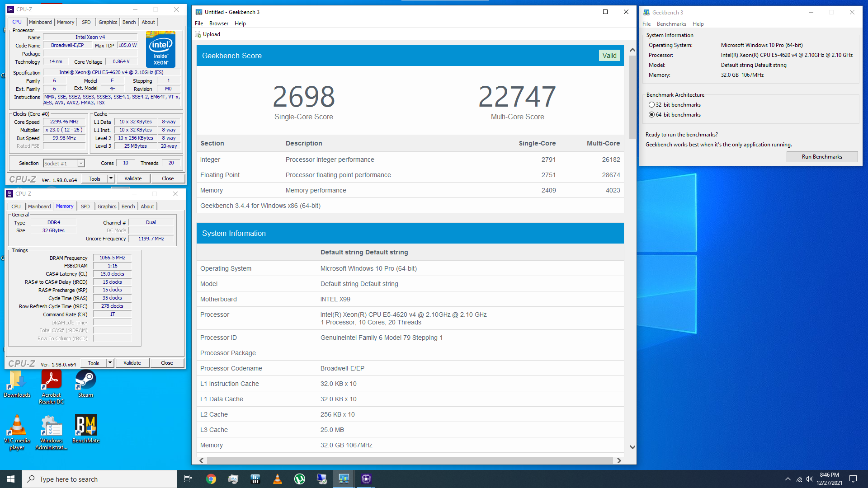Viewport: 868px width, 488px height.
Task: Open the Acrobat Reader DC desktop shortcut
Action: click(51, 387)
